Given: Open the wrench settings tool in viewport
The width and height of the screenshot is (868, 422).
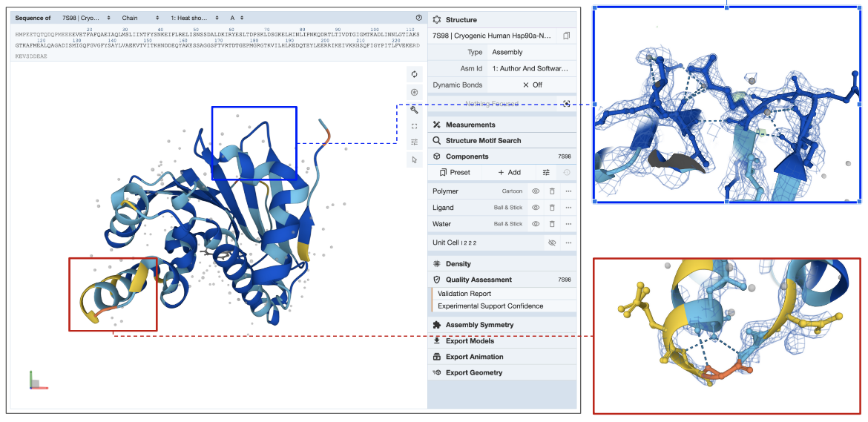Looking at the screenshot, I should pyautogui.click(x=415, y=109).
